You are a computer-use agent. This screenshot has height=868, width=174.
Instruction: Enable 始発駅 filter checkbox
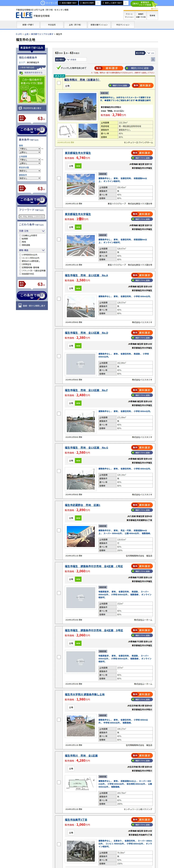[20, 239]
